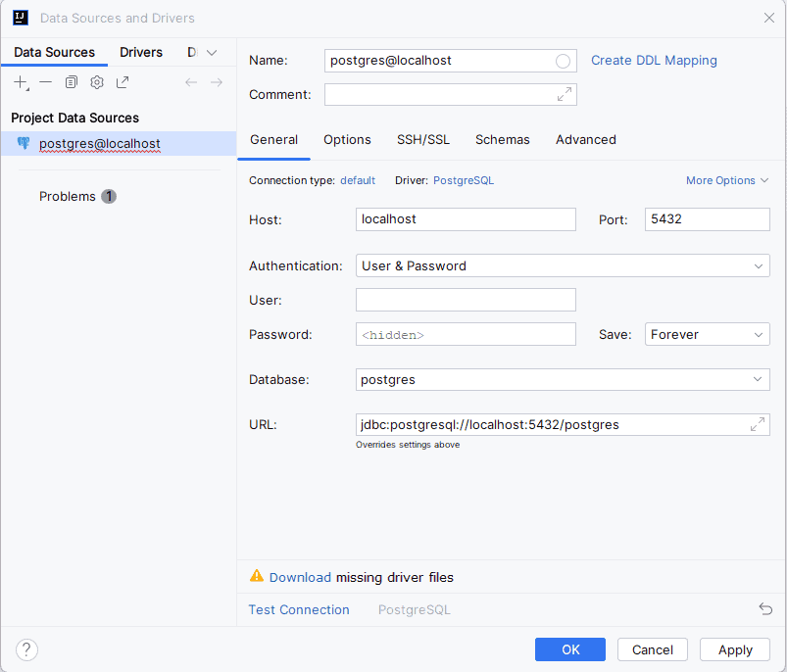787x672 pixels.
Task: Click Test Connection link
Action: click(x=299, y=609)
